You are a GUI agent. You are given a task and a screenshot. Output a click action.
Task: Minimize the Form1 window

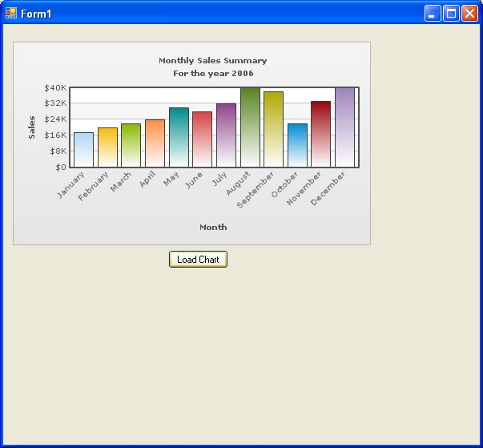coord(433,13)
